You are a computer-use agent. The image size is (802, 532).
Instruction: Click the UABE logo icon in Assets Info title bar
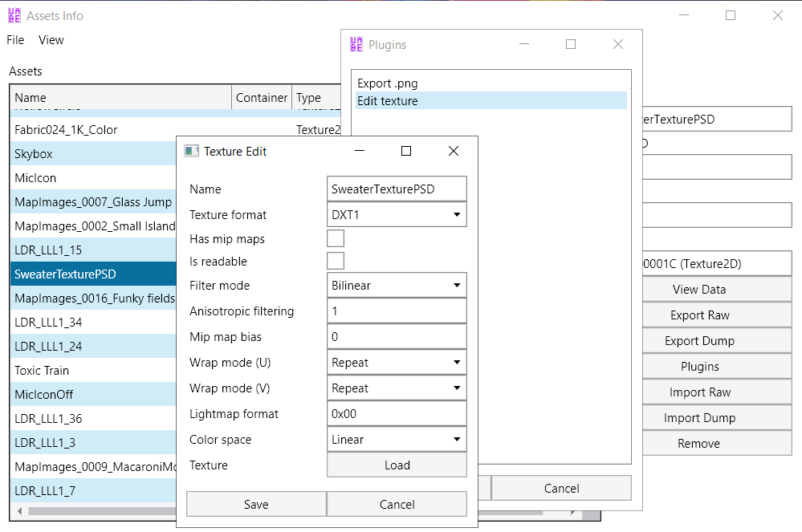click(14, 15)
